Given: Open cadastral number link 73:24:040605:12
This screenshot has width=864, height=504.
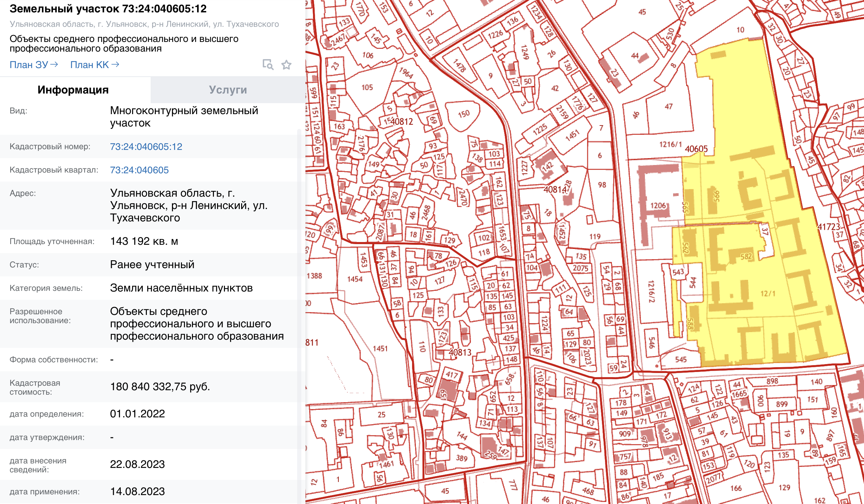Looking at the screenshot, I should 146,147.
